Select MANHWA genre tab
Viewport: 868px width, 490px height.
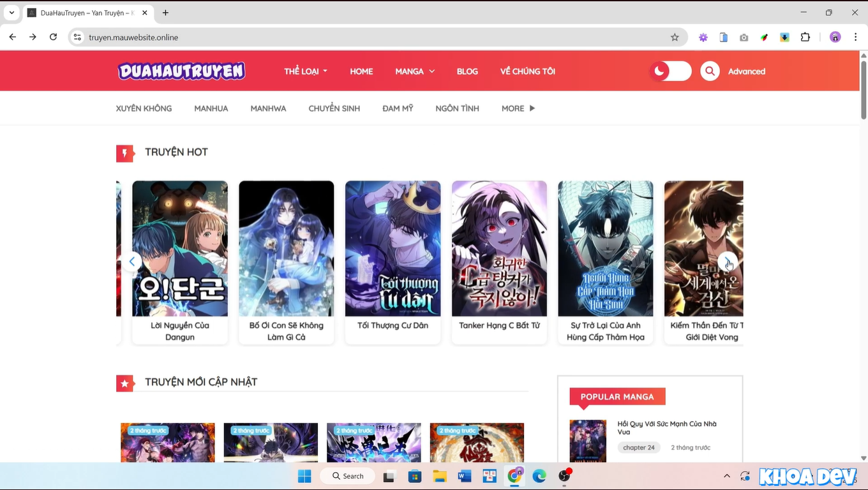pyautogui.click(x=268, y=108)
